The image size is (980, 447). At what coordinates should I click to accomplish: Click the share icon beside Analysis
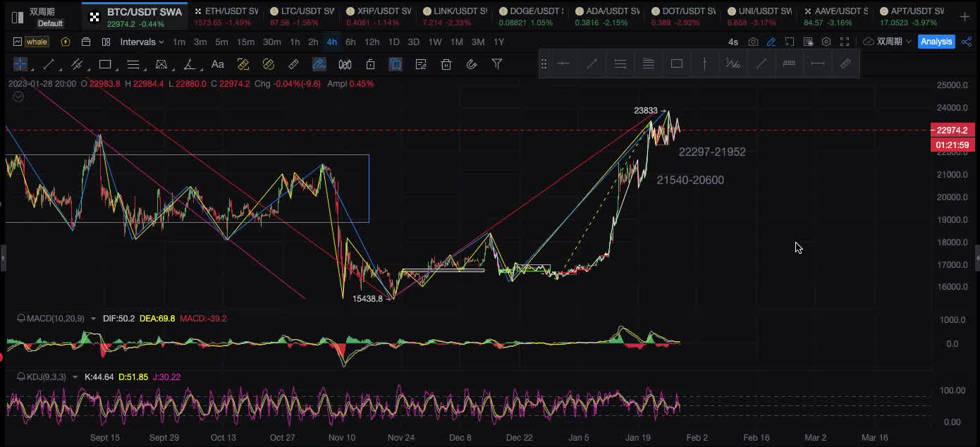tap(965, 42)
